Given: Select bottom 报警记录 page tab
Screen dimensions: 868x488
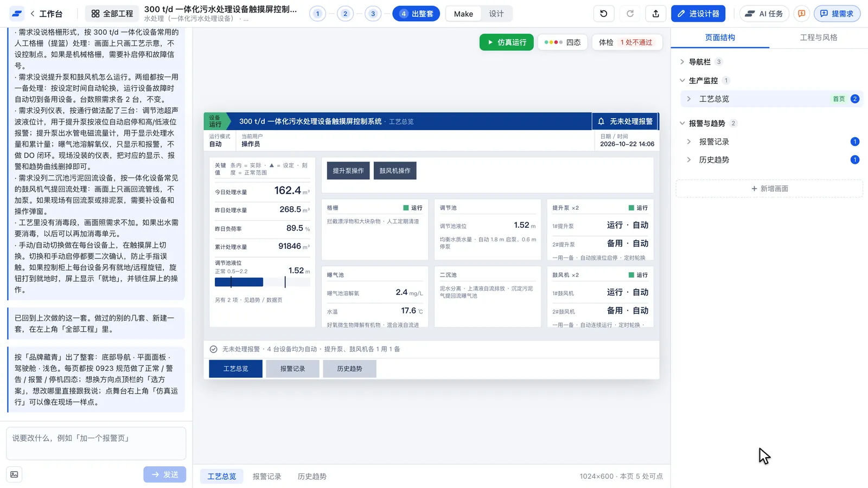Looking at the screenshot, I should pos(267,477).
